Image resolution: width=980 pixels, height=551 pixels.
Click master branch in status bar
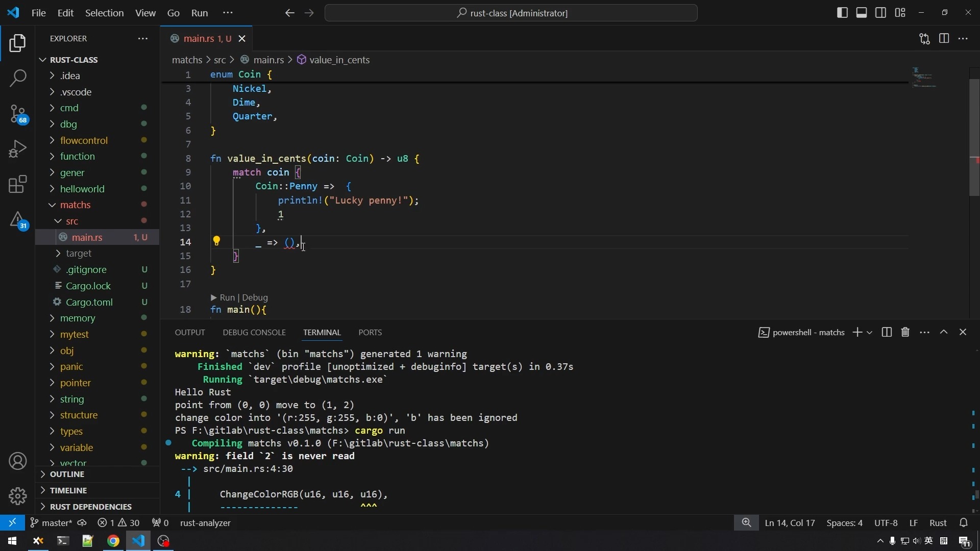point(52,523)
